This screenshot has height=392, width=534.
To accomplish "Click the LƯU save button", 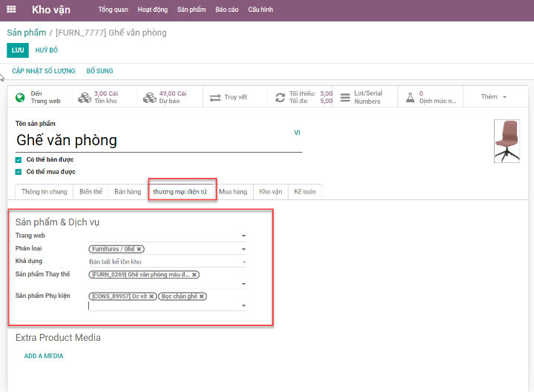I will pyautogui.click(x=18, y=50).
